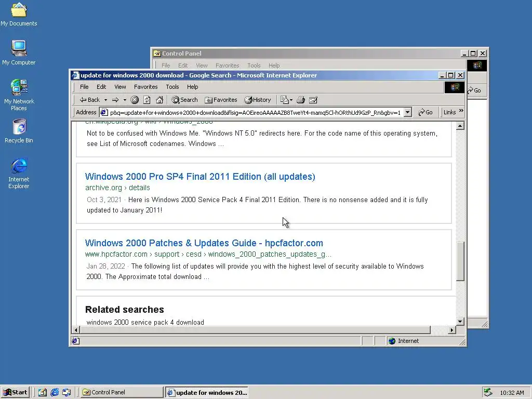Click the Forward arrow button

(116, 100)
